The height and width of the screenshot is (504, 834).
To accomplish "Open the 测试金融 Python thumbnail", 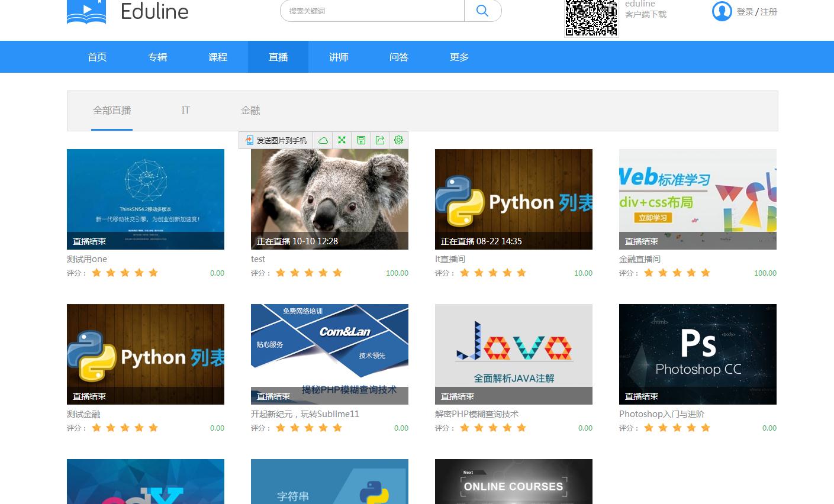I will tap(146, 354).
